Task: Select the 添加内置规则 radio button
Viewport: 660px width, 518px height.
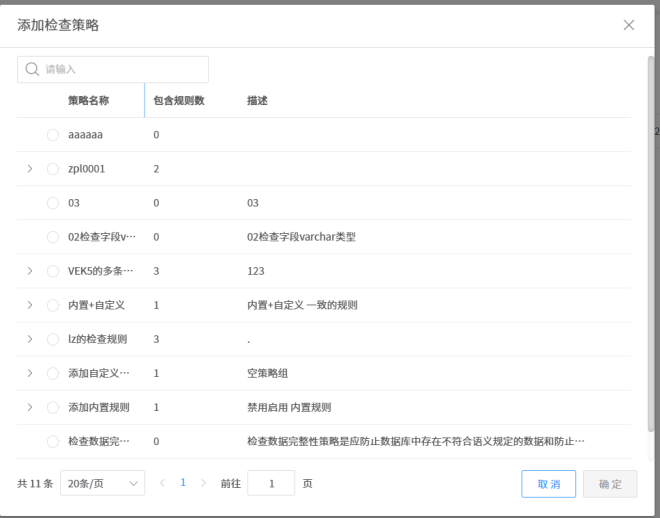Action: [x=53, y=408]
